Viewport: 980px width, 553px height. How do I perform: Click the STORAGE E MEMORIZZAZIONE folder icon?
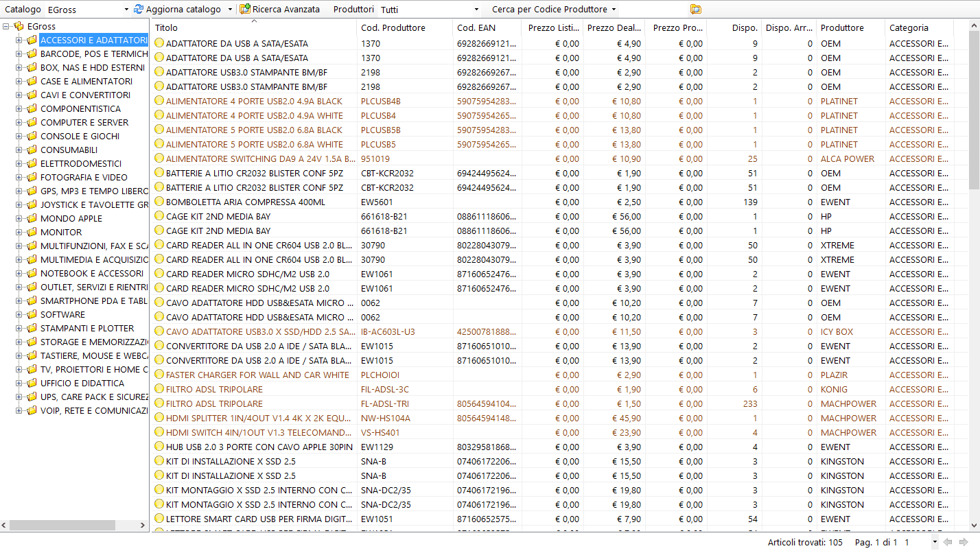32,342
